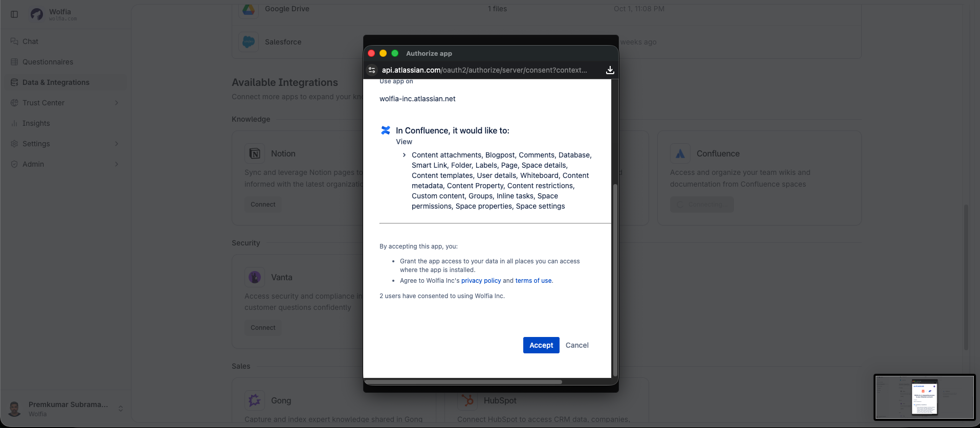The image size is (980, 428).
Task: Click the 'HubSpot' card title
Action: click(500, 400)
